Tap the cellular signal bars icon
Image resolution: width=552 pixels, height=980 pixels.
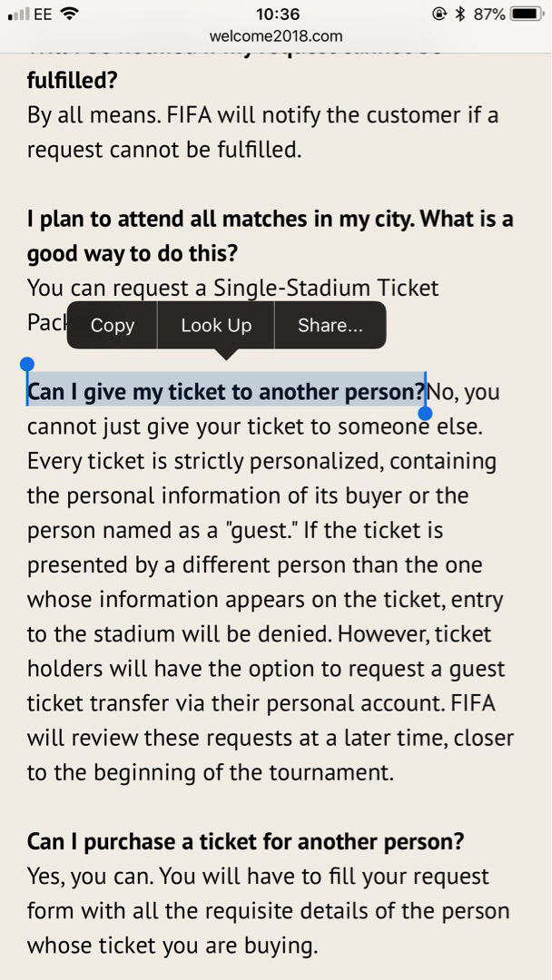18,14
